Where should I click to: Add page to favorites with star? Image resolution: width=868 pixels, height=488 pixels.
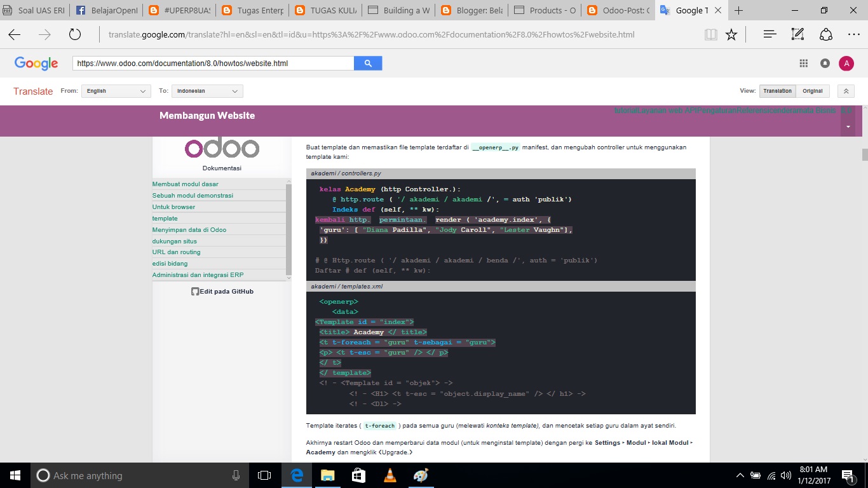click(731, 35)
